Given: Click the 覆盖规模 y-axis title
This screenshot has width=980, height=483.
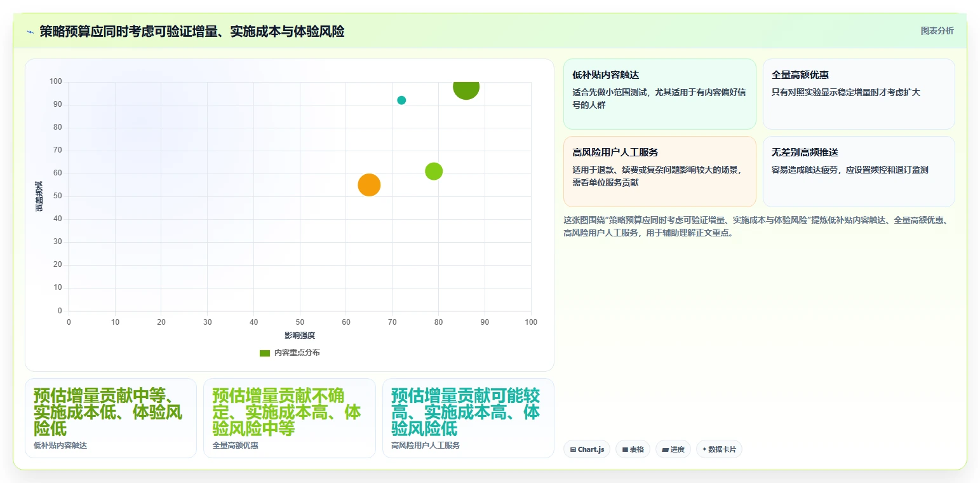Looking at the screenshot, I should click(39, 196).
